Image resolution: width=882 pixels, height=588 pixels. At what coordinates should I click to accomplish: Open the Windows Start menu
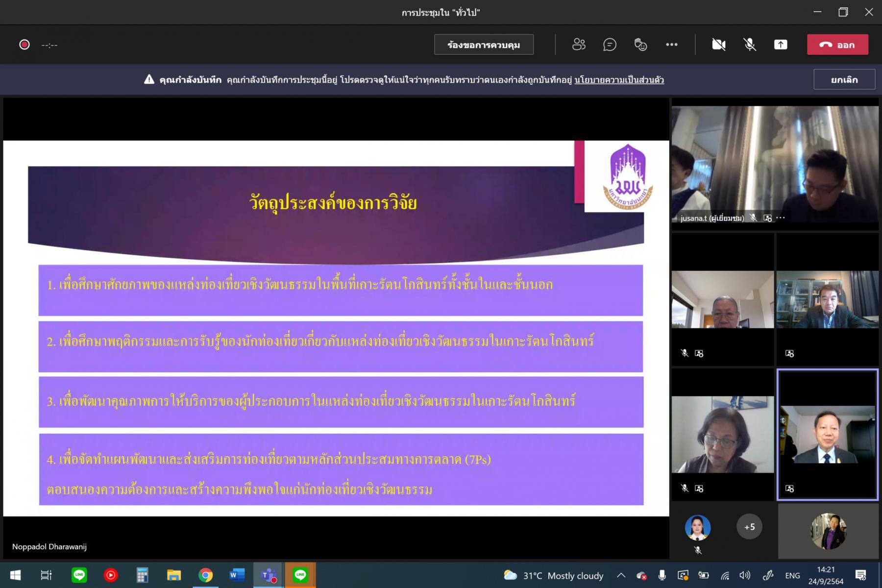pyautogui.click(x=15, y=575)
